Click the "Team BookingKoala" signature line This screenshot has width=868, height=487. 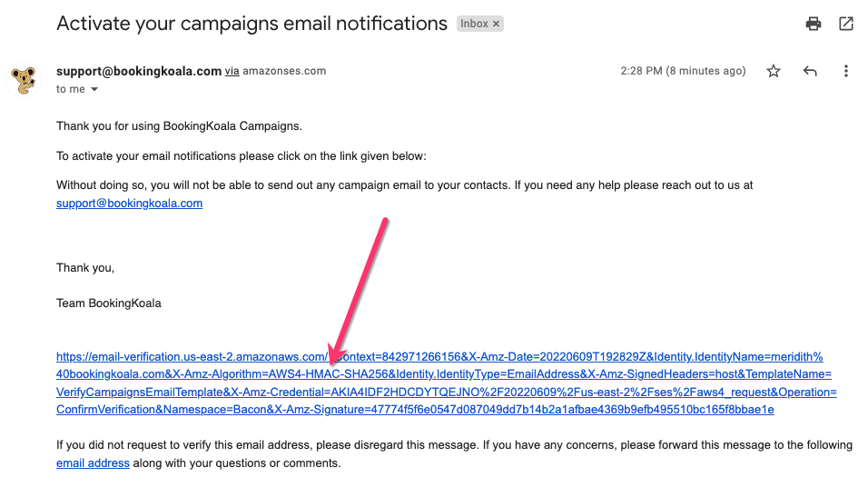109,303
